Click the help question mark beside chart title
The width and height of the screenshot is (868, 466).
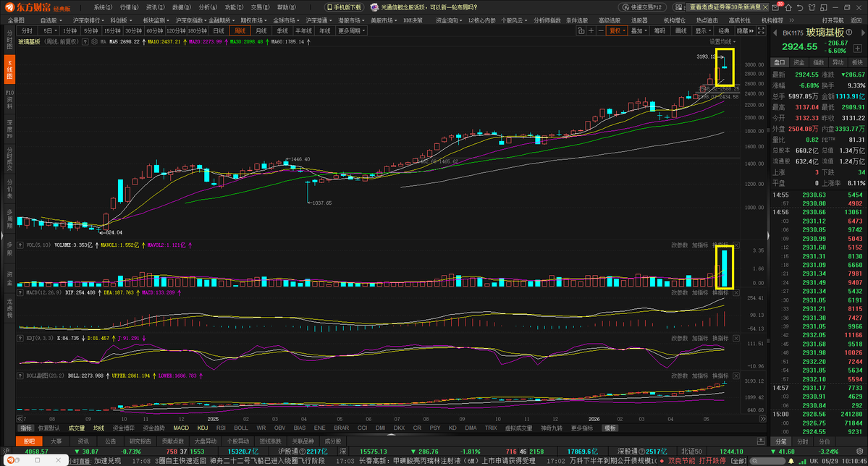[85, 41]
